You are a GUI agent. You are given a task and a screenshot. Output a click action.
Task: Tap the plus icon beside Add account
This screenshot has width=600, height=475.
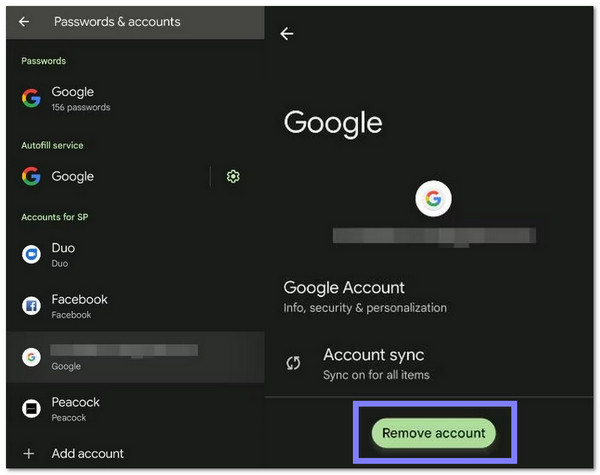point(29,453)
